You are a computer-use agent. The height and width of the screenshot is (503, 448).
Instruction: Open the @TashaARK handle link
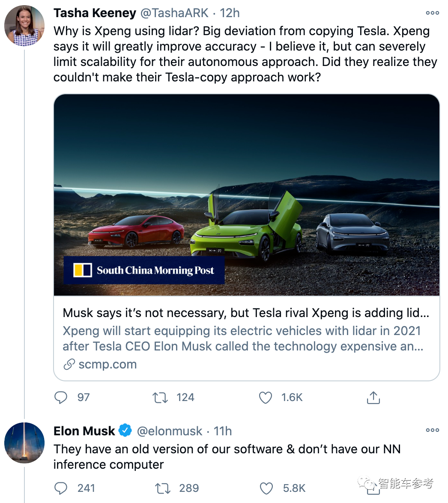(x=175, y=13)
